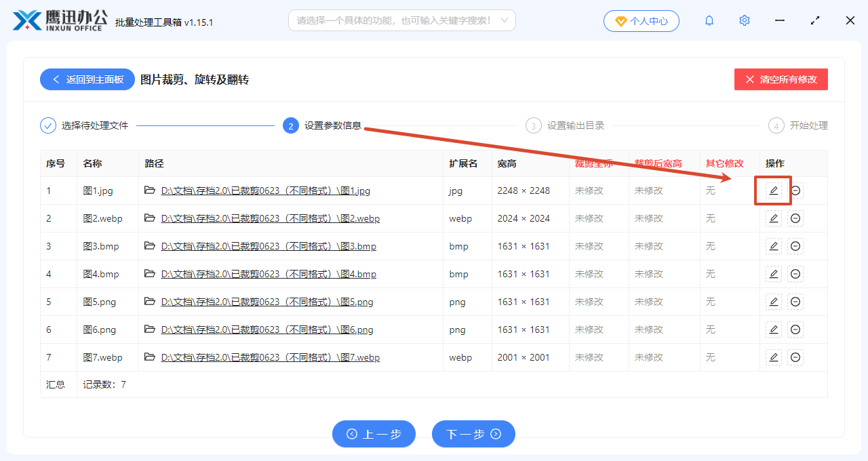Viewport: 868px width, 461px height.
Task: Click the 记录数：7 summary text
Action: (104, 384)
